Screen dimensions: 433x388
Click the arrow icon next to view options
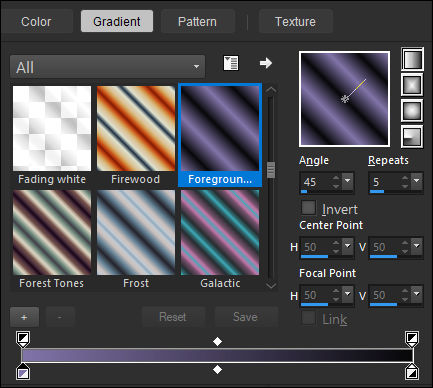click(x=266, y=63)
